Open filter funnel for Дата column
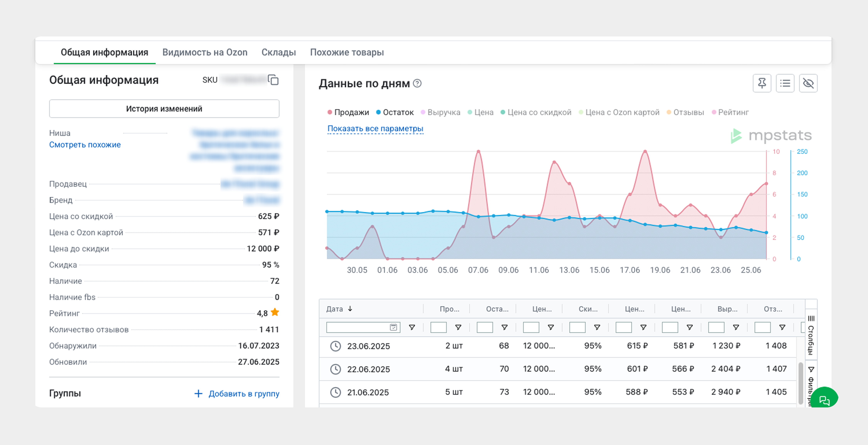The width and height of the screenshot is (868, 445). click(412, 327)
